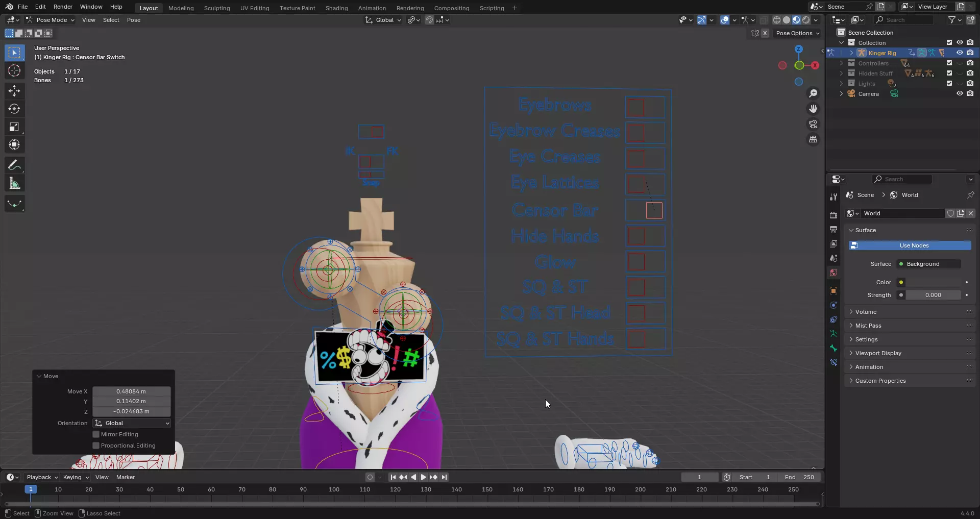Choose the Select Box tool
Image resolution: width=980 pixels, height=519 pixels.
pos(14,53)
